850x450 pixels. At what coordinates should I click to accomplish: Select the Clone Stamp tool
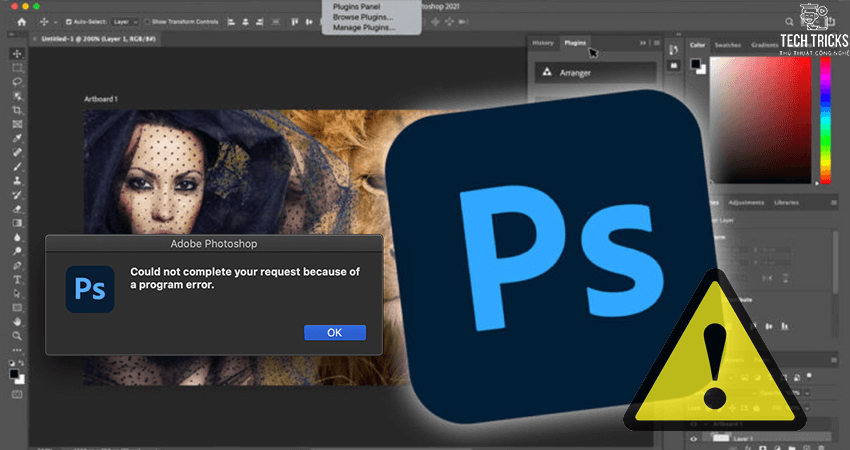point(17,181)
